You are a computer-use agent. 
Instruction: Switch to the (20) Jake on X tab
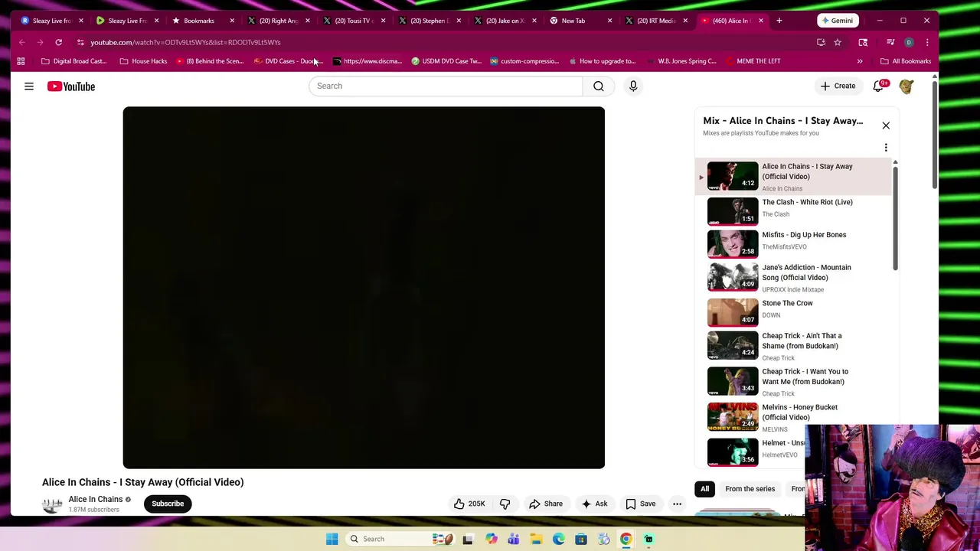pos(505,21)
